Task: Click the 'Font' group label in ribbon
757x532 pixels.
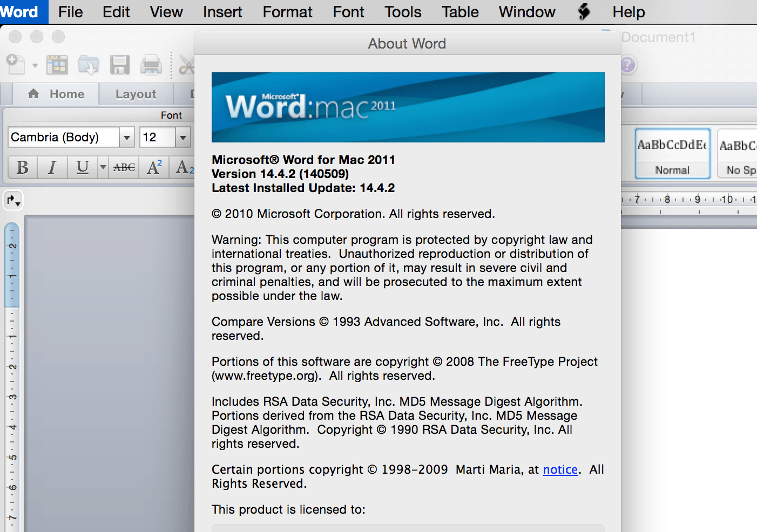Action: point(171,115)
